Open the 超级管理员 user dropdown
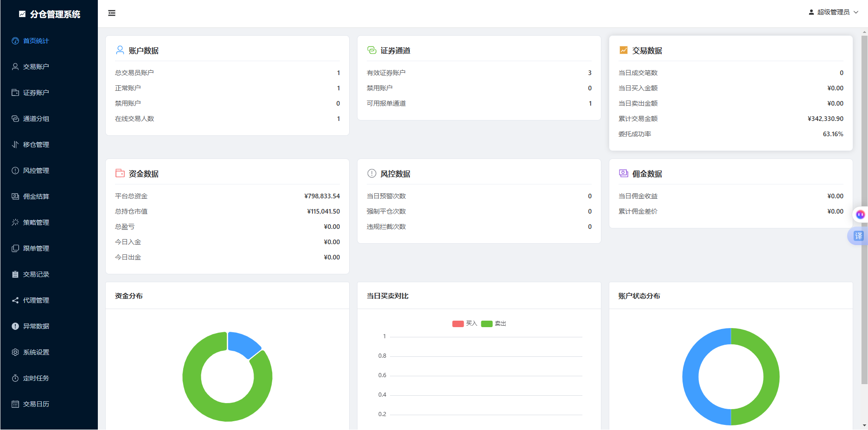The image size is (868, 430). (833, 12)
